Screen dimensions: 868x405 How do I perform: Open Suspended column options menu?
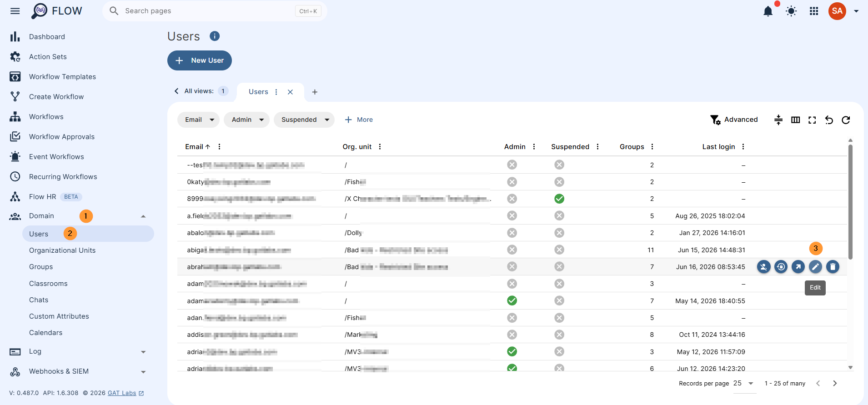pyautogui.click(x=597, y=146)
